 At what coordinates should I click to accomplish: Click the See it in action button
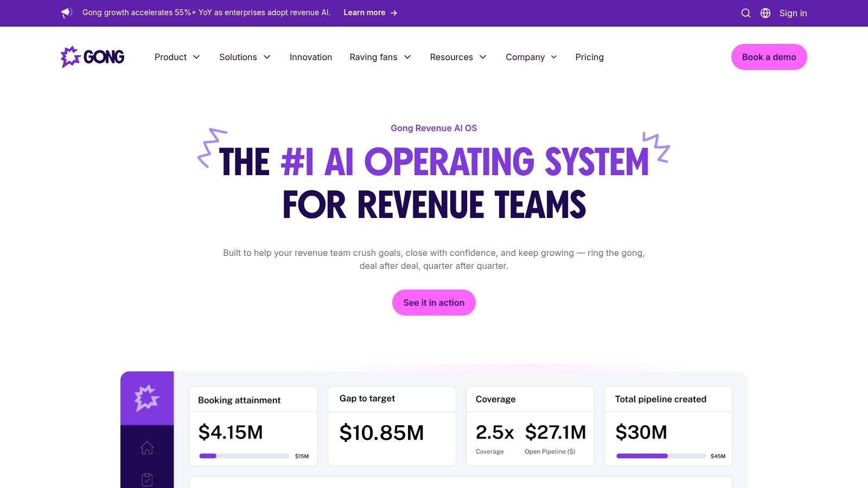[434, 303]
